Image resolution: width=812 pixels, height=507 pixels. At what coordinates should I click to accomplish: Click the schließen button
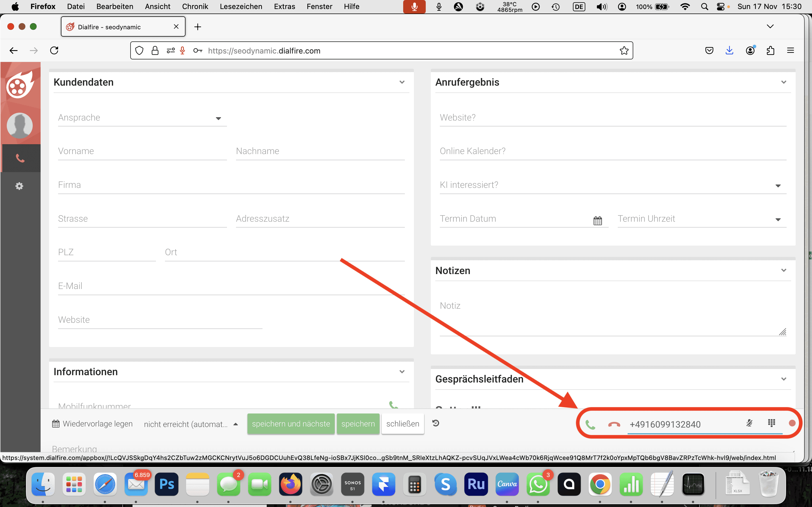pyautogui.click(x=403, y=424)
